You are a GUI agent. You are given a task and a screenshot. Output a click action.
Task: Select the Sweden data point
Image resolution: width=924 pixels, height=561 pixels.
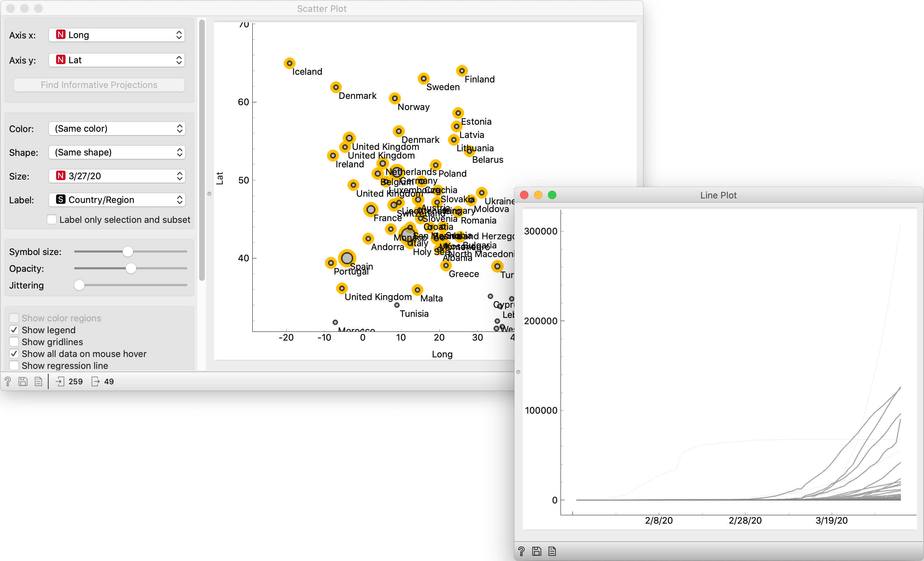coord(423,78)
